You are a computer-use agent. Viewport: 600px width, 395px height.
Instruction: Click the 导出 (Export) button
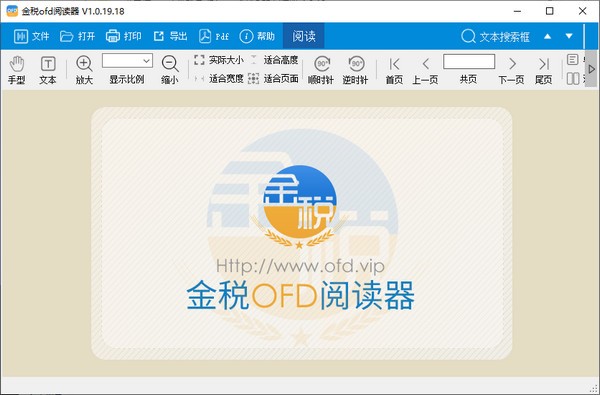pyautogui.click(x=170, y=36)
